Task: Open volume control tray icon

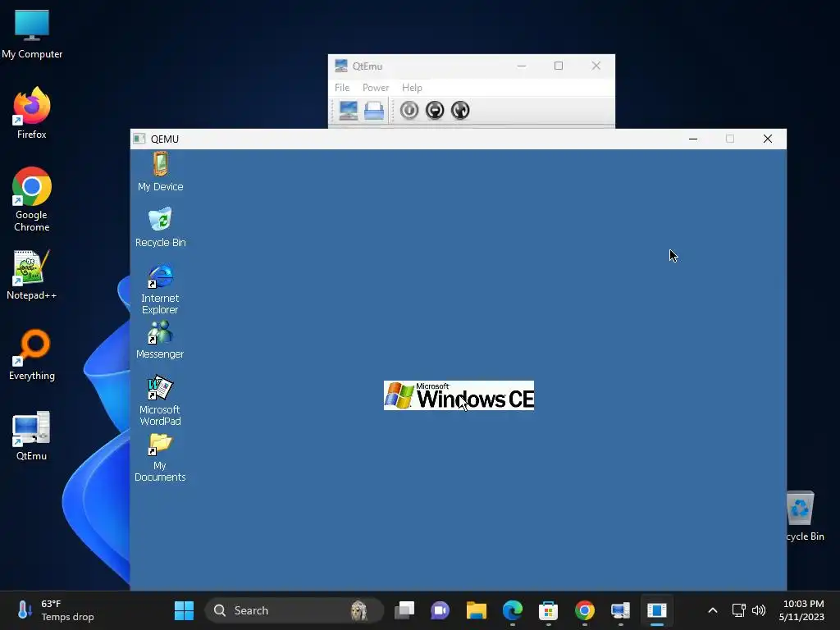Action: (x=759, y=610)
